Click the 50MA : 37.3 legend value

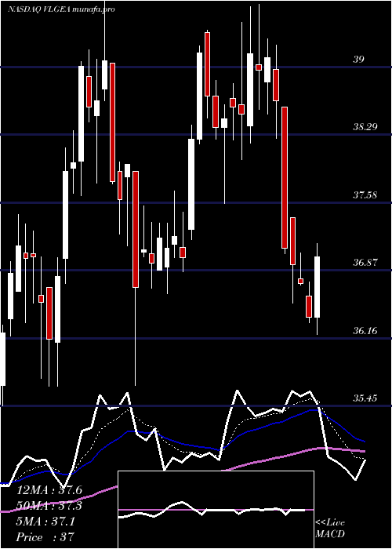[49, 506]
